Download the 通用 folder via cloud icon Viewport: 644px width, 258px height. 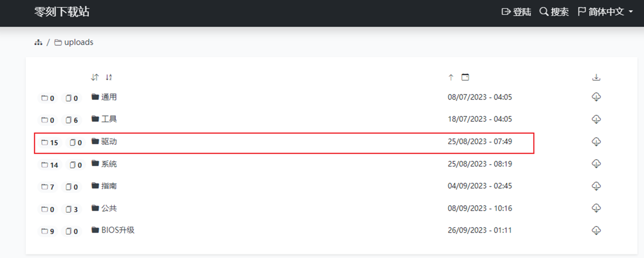pos(596,97)
